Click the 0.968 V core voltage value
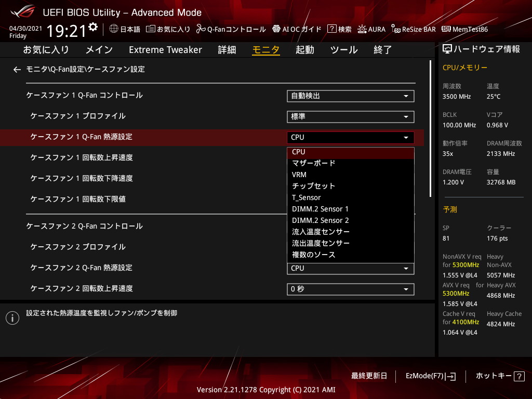532x399 pixels. (x=497, y=125)
